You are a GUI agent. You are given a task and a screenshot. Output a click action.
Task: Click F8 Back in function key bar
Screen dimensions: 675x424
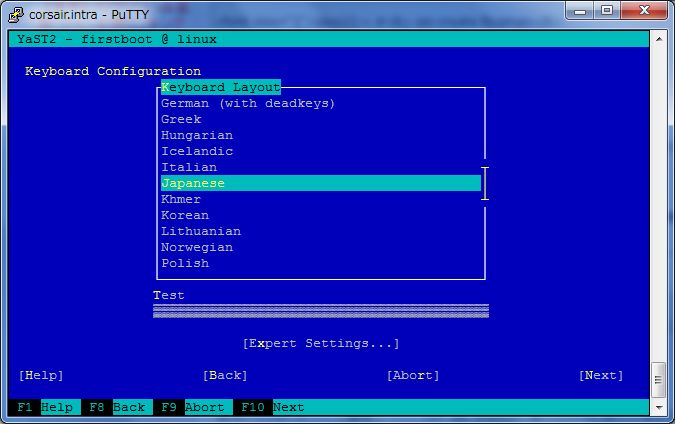[117, 407]
